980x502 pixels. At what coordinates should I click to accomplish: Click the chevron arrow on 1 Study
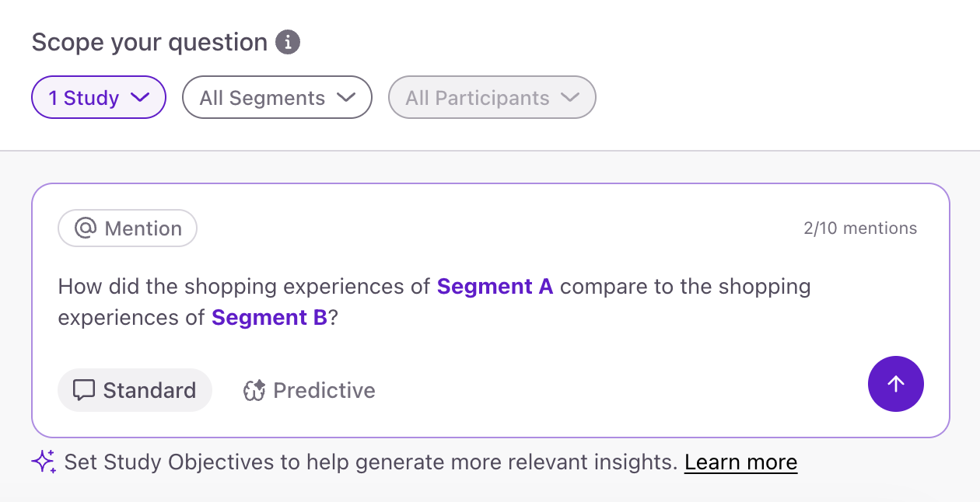point(140,98)
